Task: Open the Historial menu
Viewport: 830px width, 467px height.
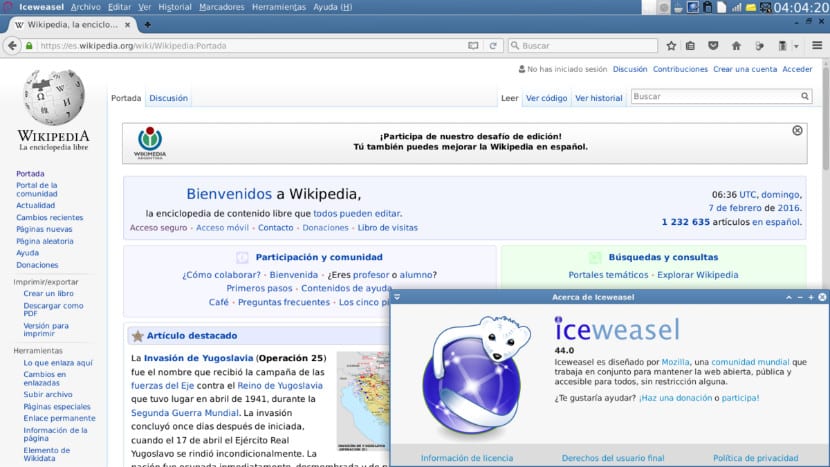Action: click(x=175, y=7)
